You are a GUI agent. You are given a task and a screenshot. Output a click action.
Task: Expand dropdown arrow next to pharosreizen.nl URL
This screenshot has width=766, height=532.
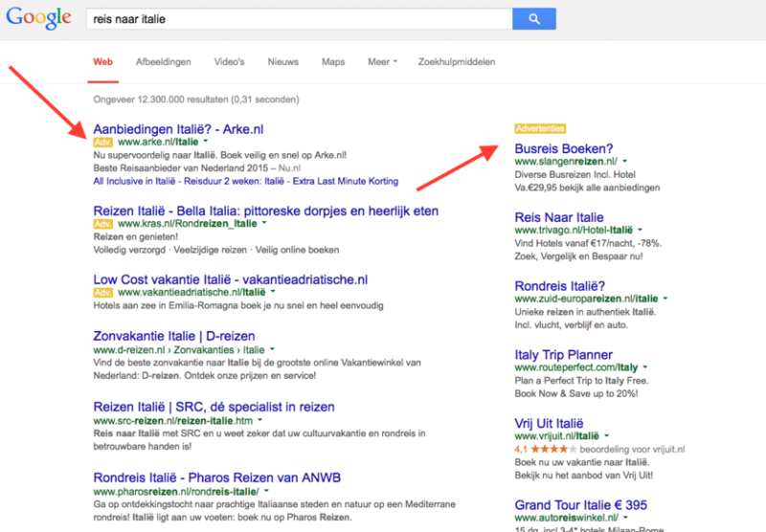pos(266,491)
